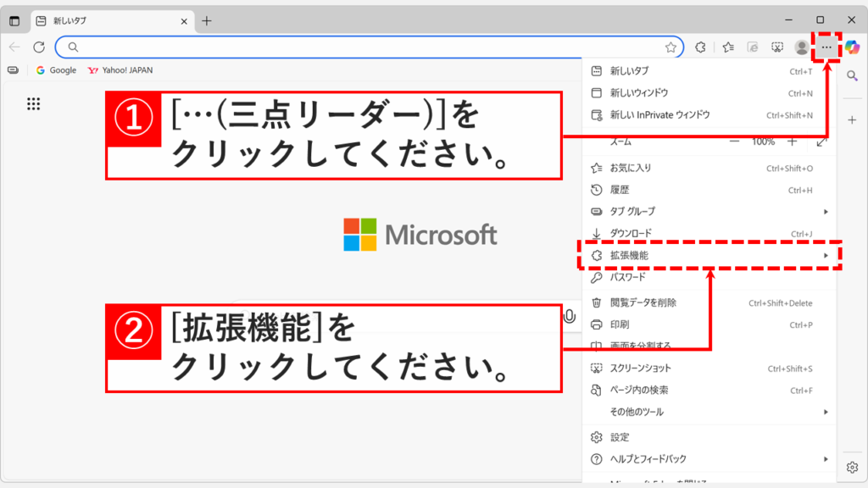
Task: Click the Extensions puzzle icon in the toolbar
Action: [700, 47]
